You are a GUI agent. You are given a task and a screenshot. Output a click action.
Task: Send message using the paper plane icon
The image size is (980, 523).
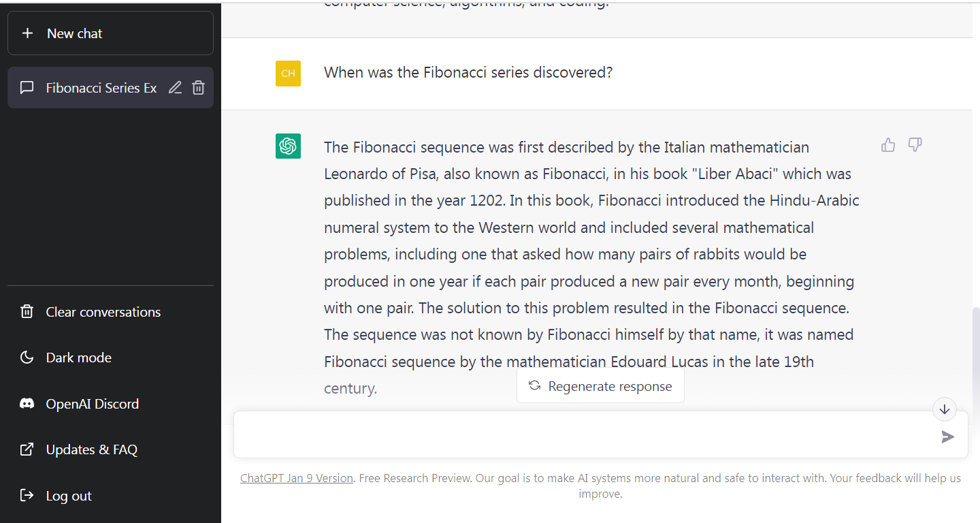[x=947, y=437]
